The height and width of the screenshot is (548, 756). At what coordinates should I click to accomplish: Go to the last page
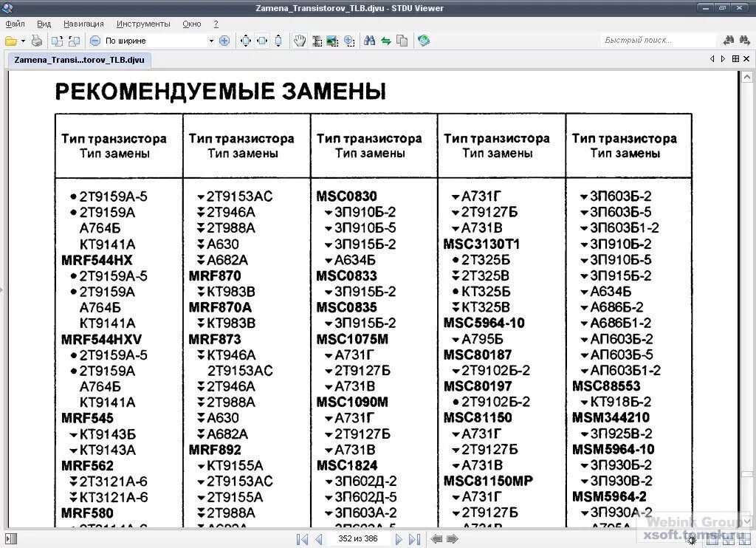(x=415, y=539)
